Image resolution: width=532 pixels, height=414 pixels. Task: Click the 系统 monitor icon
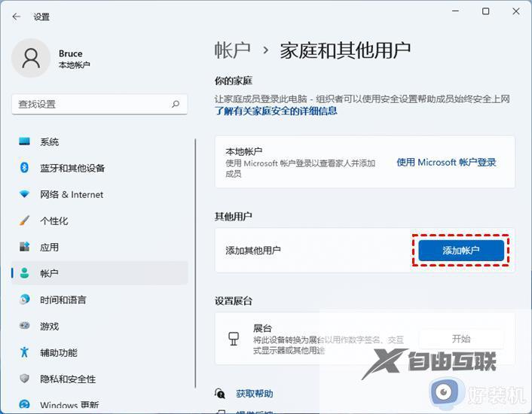coord(24,142)
